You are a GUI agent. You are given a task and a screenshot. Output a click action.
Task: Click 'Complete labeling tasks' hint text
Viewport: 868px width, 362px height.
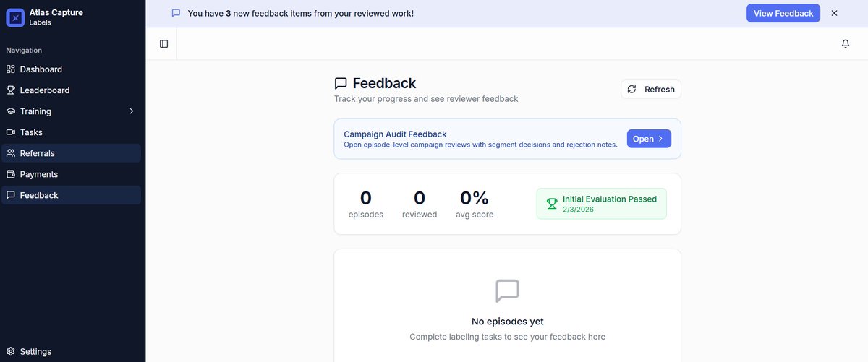508,337
